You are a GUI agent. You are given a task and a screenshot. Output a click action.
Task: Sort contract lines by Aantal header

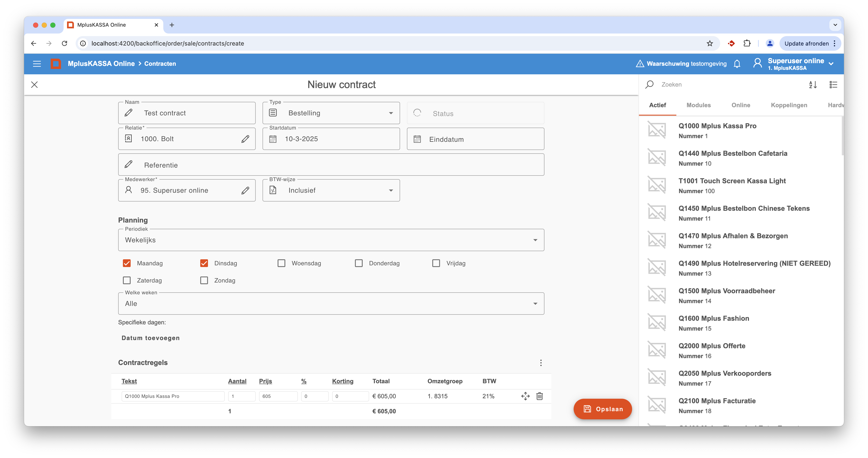[237, 381]
